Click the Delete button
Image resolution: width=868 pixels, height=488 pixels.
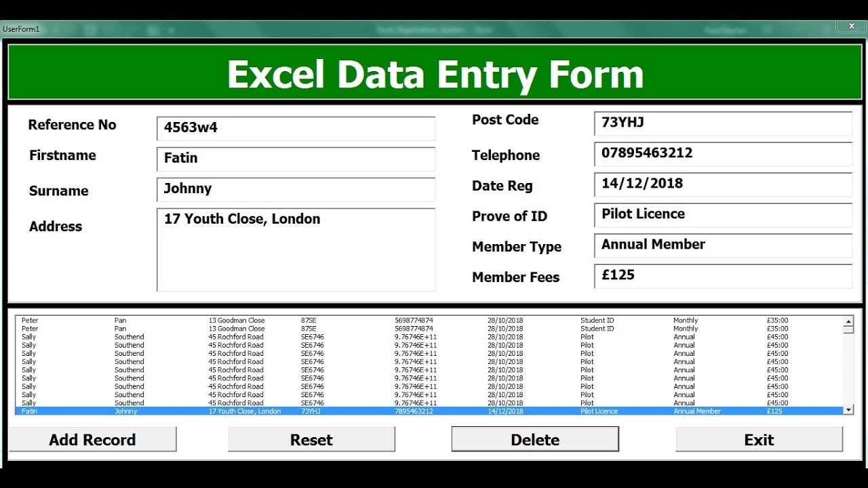(535, 439)
